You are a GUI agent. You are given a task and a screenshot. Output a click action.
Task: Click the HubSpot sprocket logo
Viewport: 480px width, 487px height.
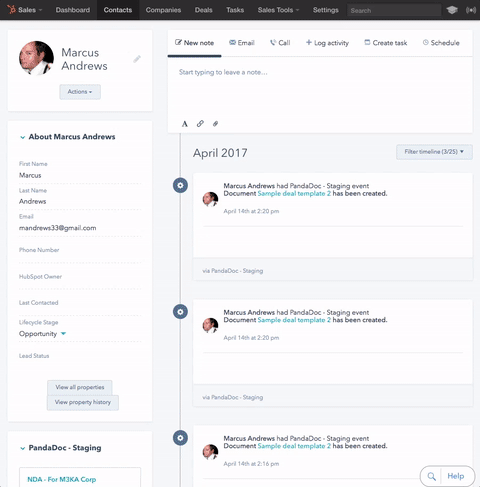[x=11, y=9]
